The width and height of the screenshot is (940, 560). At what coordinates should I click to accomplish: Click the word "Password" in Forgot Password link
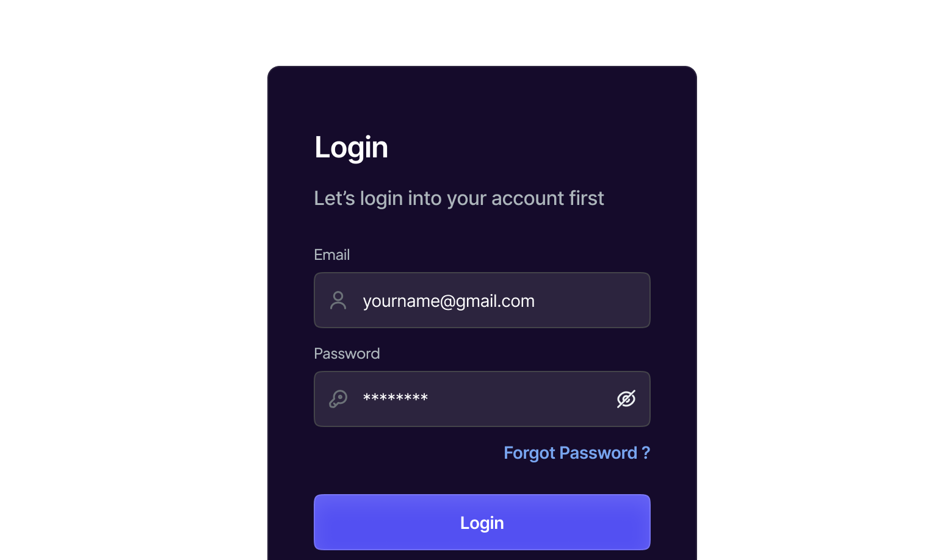click(x=598, y=453)
